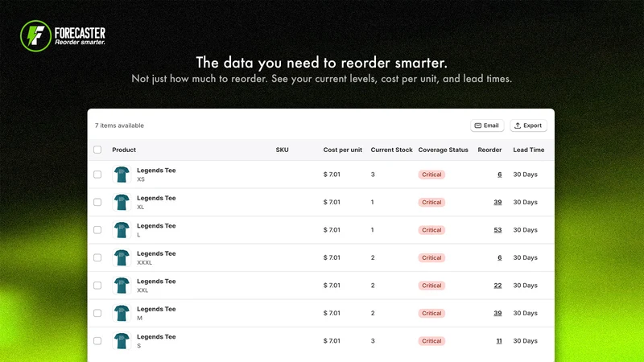Open the Legends Tee M shirt thumbnail
Viewport: 644px width, 362px height.
pyautogui.click(x=122, y=313)
